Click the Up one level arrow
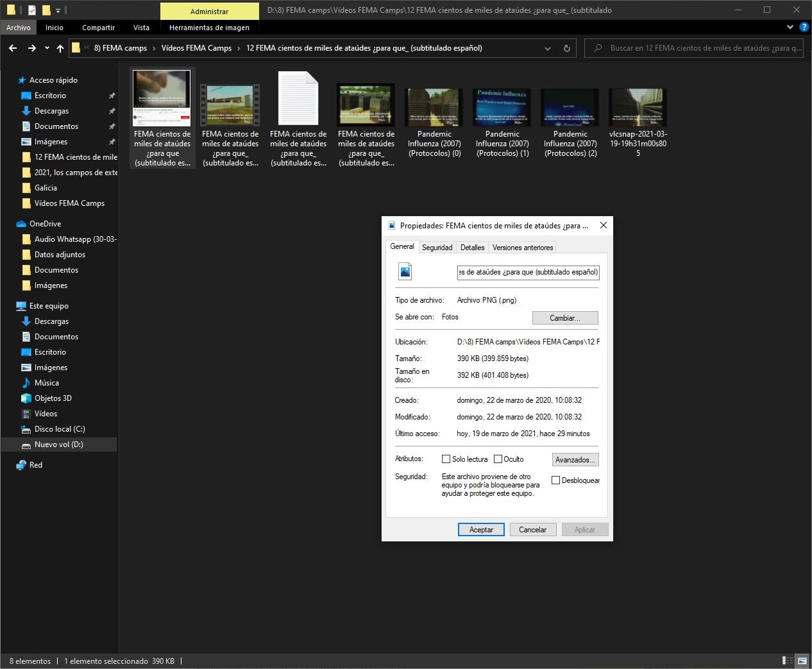The height and width of the screenshot is (669, 812). point(60,48)
